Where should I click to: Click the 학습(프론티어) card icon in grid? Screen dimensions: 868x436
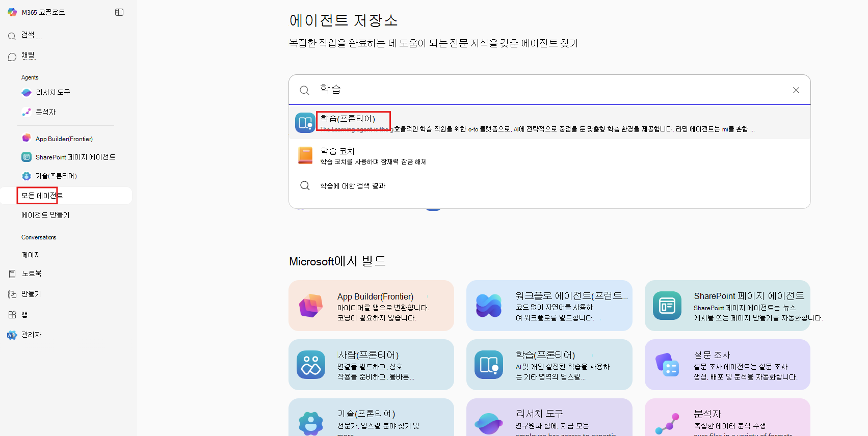click(x=489, y=365)
